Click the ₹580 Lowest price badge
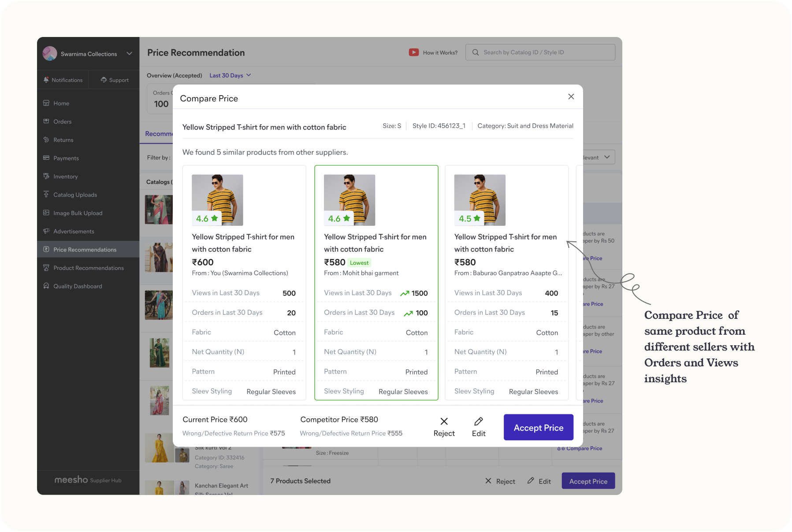The image size is (792, 532). [x=359, y=263]
